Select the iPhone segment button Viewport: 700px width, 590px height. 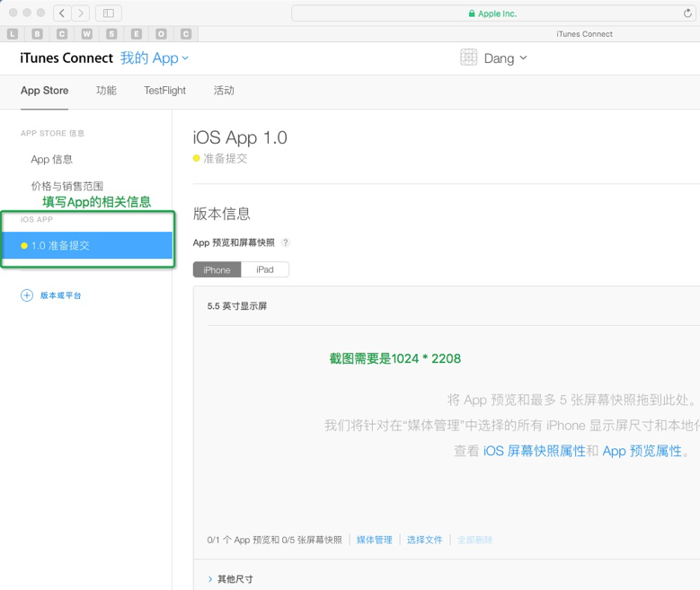click(x=217, y=269)
